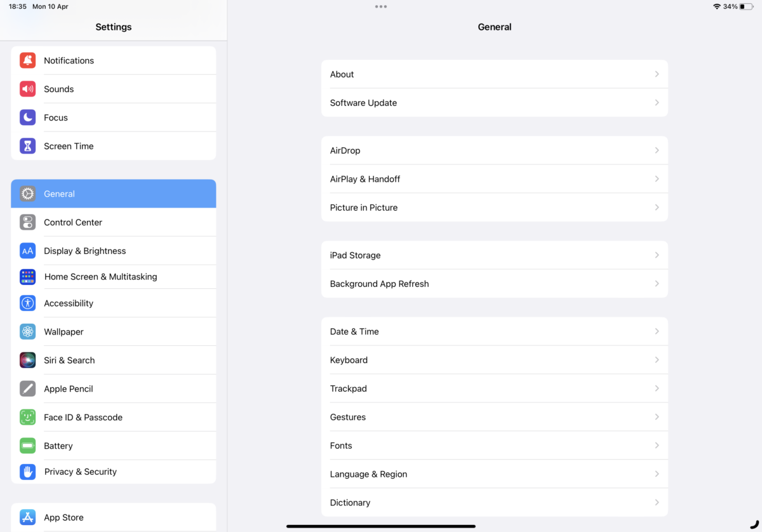Click the Apple Pencil pencil icon
The image size is (762, 532).
(27, 389)
